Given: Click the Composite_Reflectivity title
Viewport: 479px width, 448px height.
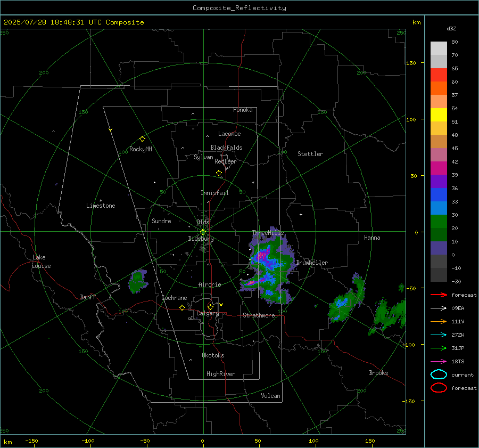Looking at the screenshot, I should pos(240,8).
